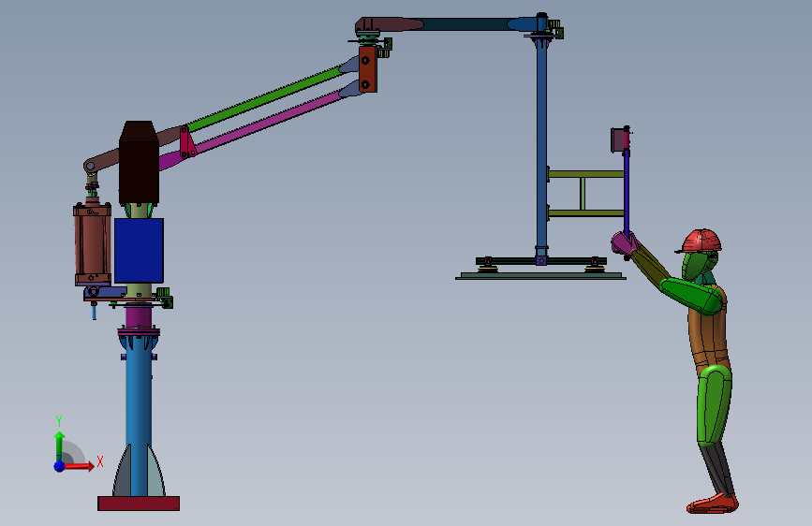This screenshot has width=812, height=526.
Task: Select the purple vertical handle bar
Action: pyautogui.click(x=626, y=193)
